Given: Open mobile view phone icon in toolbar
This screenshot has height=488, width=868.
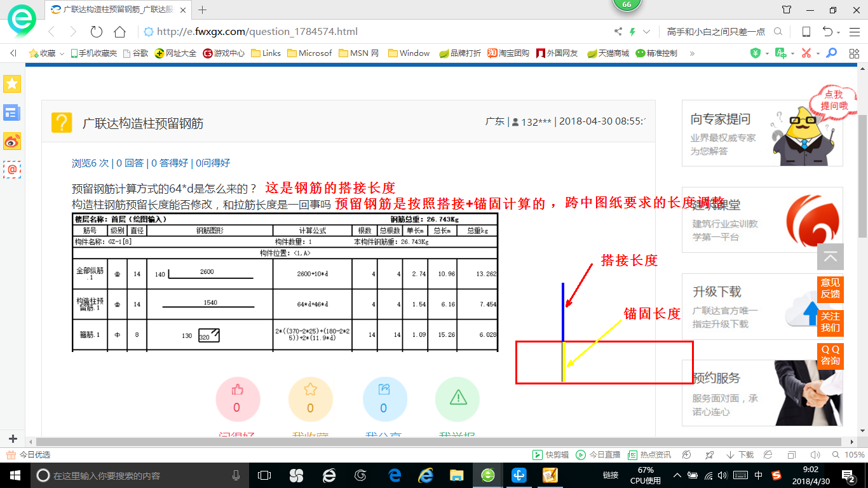Looking at the screenshot, I should [x=806, y=32].
